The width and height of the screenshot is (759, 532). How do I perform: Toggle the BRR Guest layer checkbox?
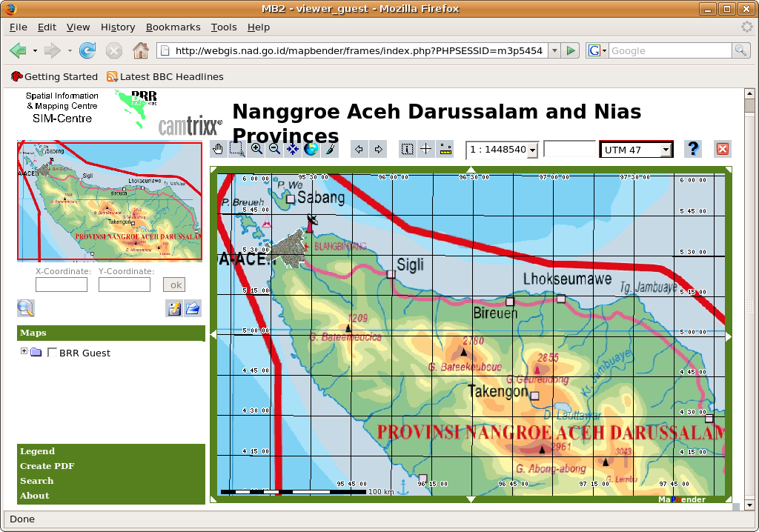point(52,353)
